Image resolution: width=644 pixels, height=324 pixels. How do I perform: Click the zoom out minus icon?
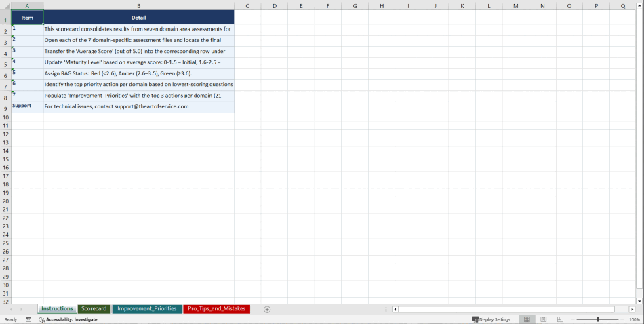tap(573, 319)
